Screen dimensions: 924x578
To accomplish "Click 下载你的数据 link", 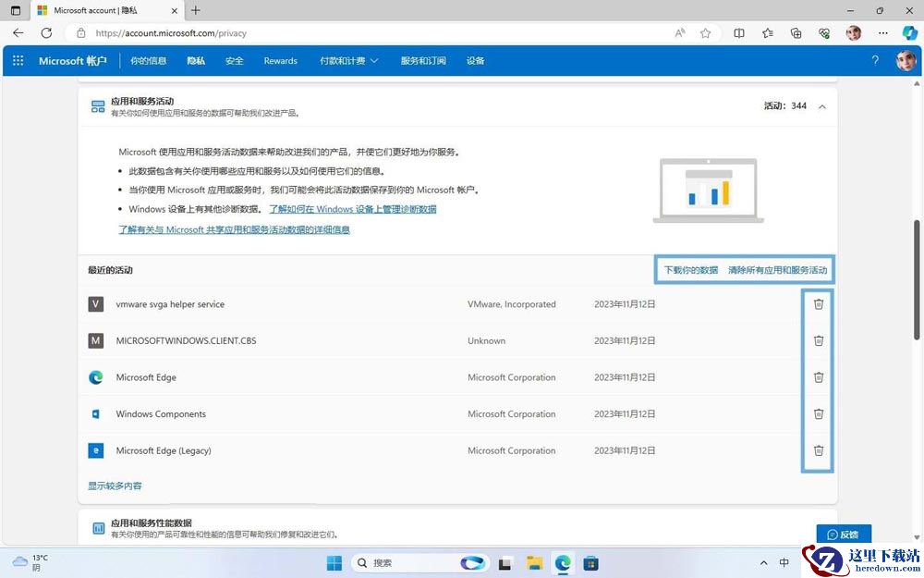I will (x=691, y=270).
